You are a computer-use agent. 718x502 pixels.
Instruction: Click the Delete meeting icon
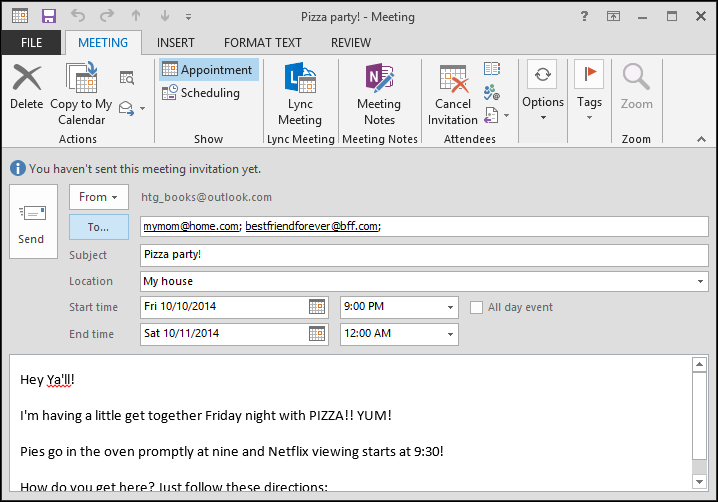27,77
